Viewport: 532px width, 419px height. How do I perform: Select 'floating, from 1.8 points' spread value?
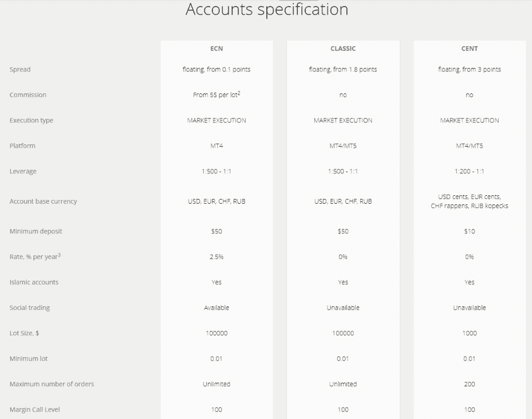[x=343, y=70]
